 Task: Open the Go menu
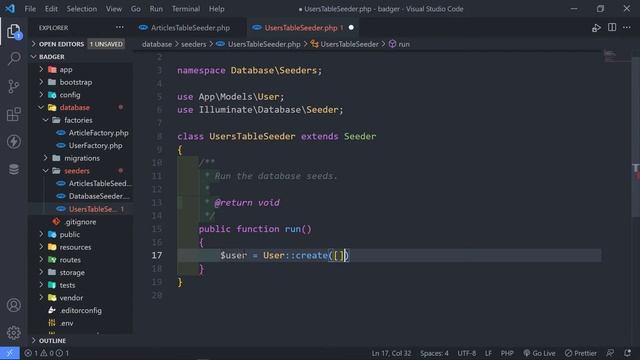tap(136, 9)
